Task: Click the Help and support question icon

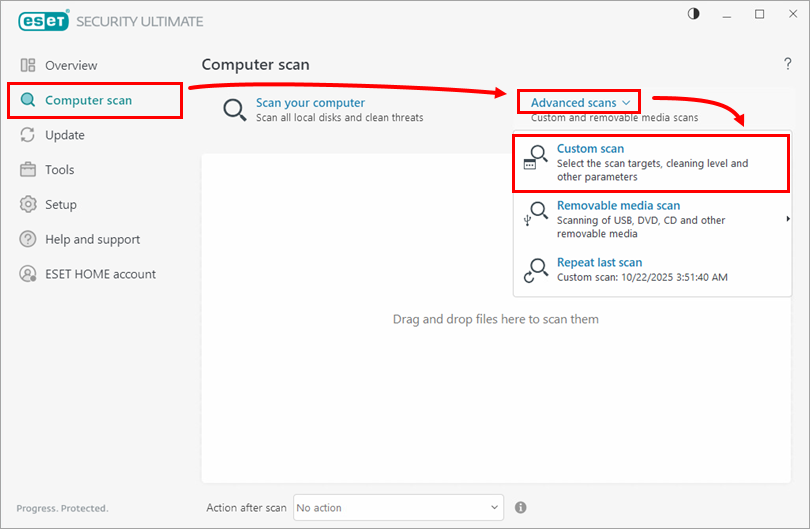Action: 28,240
